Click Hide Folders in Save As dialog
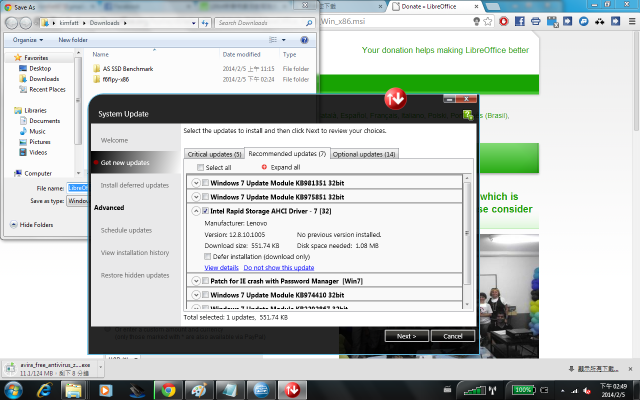This screenshot has width=640, height=400. click(32, 224)
